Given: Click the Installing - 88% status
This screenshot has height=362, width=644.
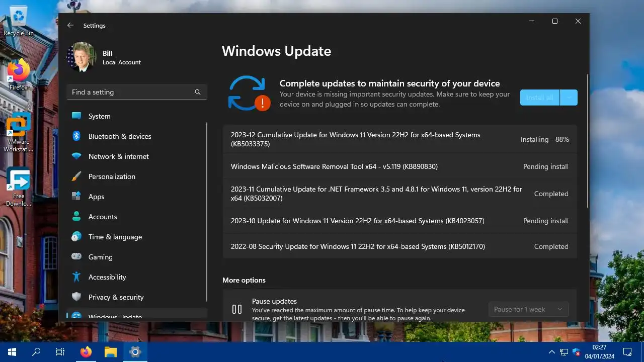Looking at the screenshot, I should (x=544, y=139).
